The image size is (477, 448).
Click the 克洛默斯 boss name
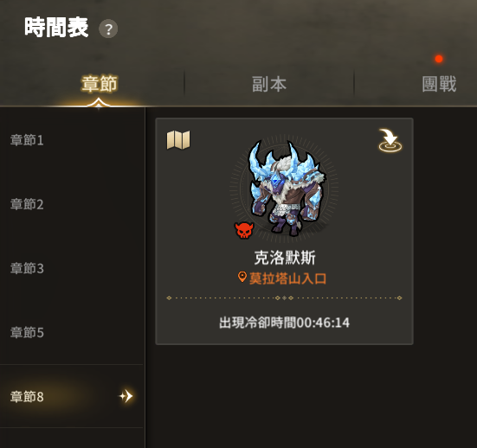(285, 258)
